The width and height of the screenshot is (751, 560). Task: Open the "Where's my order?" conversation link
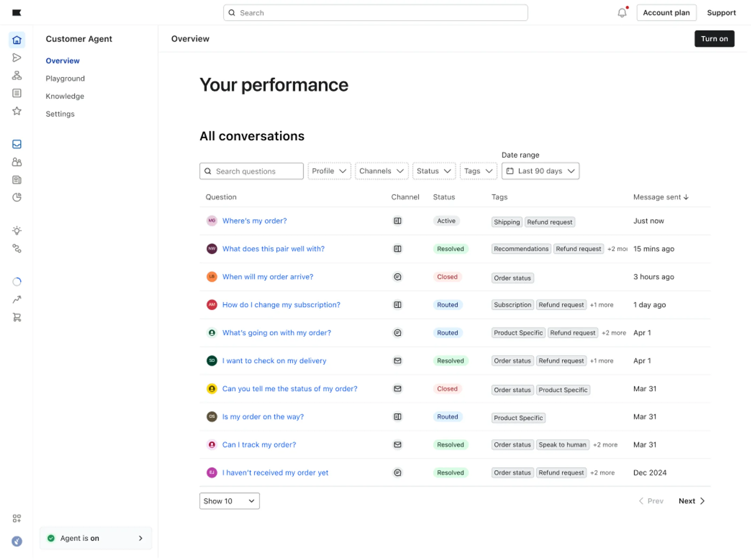tap(254, 221)
